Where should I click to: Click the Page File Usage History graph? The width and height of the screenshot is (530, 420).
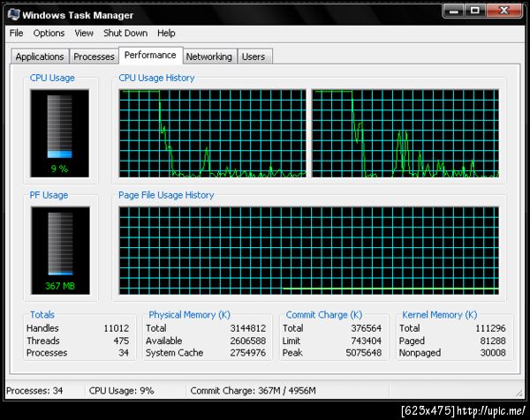tap(309, 251)
